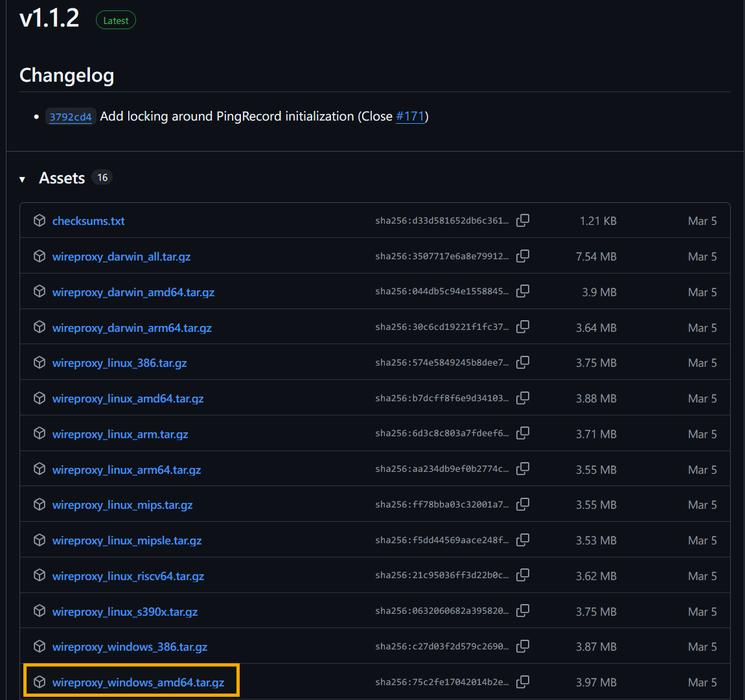Viewport: 745px width, 700px height.
Task: Copy SHA256 hash for wireproxy_windows_386.tar.gz
Action: pyautogui.click(x=522, y=646)
